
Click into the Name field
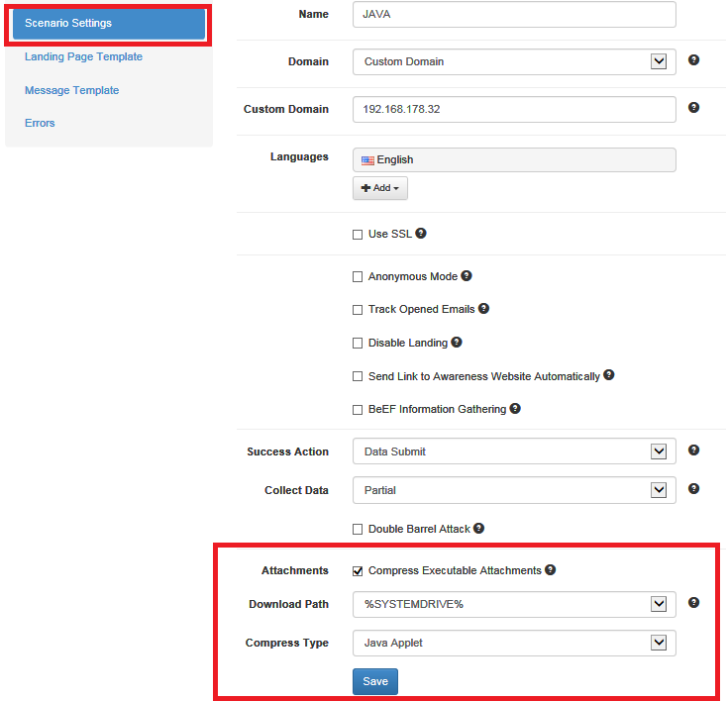[514, 15]
